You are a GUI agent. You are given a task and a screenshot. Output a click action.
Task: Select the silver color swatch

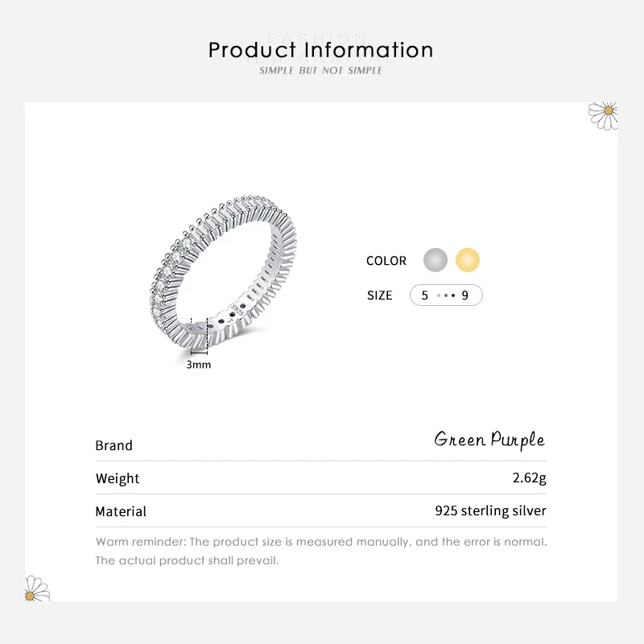[436, 260]
